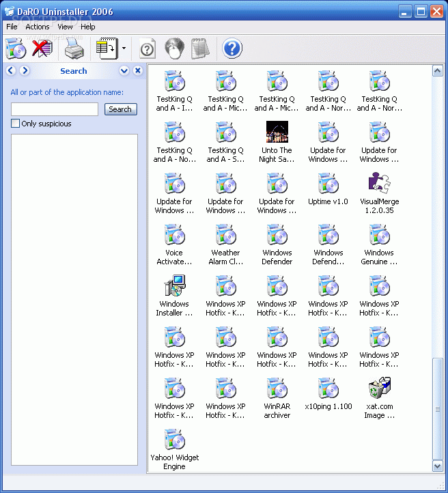Screen dimensions: 448x493
Task: Select the TestKing Q and A - No... item
Action: coord(174,143)
